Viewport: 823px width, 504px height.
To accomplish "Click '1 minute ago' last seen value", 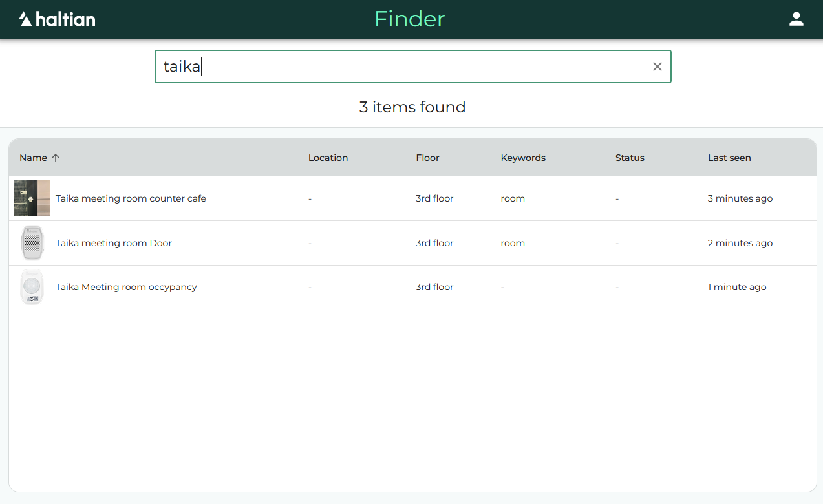I will pos(737,287).
